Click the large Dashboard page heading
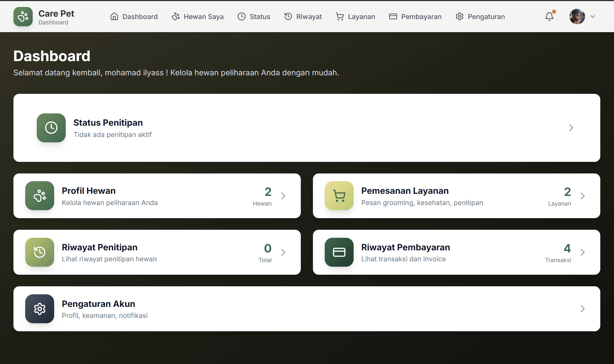 [52, 56]
